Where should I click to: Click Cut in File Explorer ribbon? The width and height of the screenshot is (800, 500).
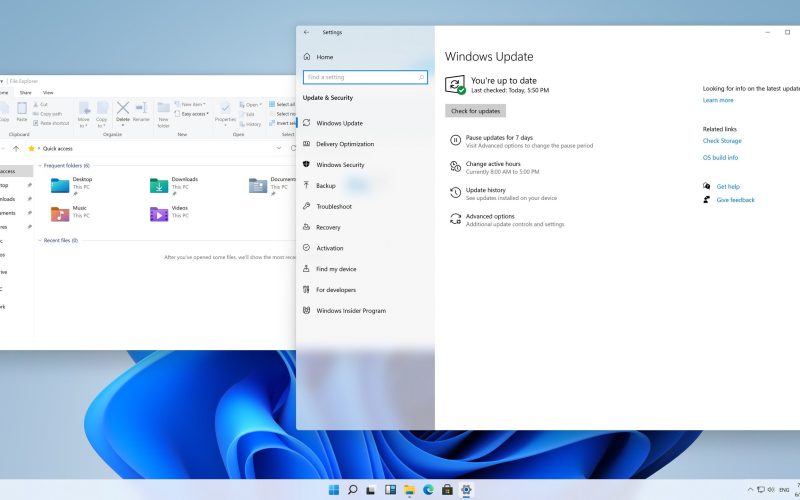click(40, 105)
